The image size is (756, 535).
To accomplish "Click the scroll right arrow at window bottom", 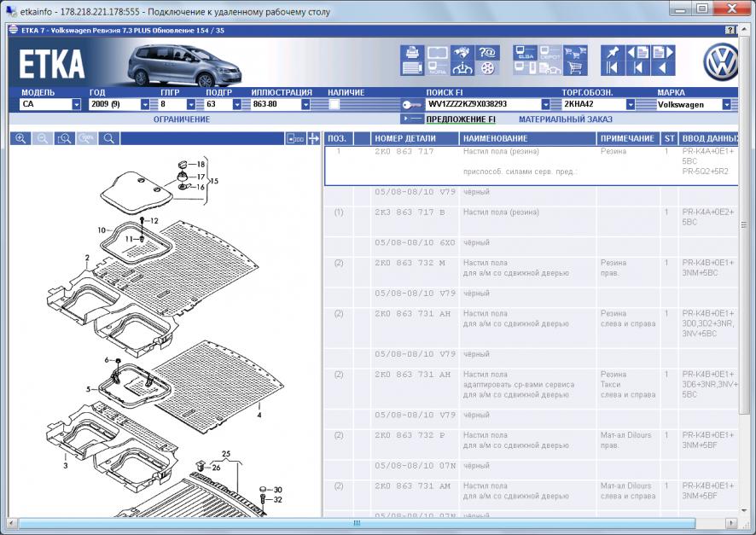I will 731,523.
